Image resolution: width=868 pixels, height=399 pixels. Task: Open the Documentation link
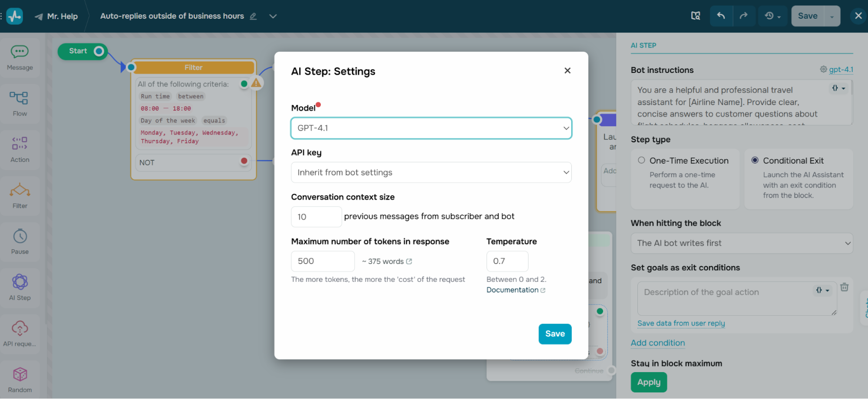[x=512, y=290]
